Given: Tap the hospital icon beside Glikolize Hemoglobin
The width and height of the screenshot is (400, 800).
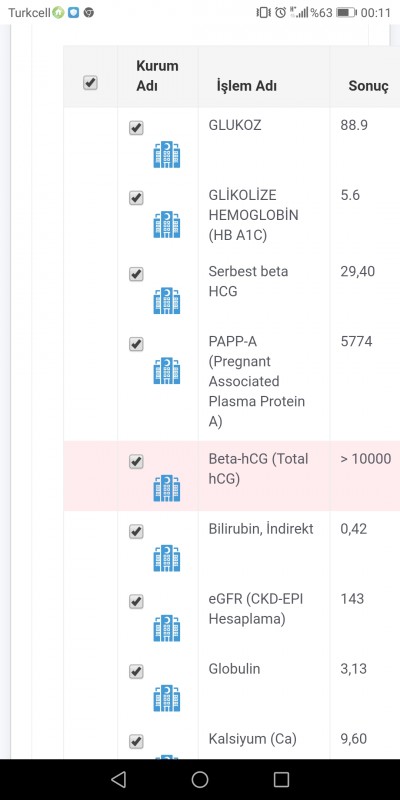Looking at the screenshot, I should [167, 225].
